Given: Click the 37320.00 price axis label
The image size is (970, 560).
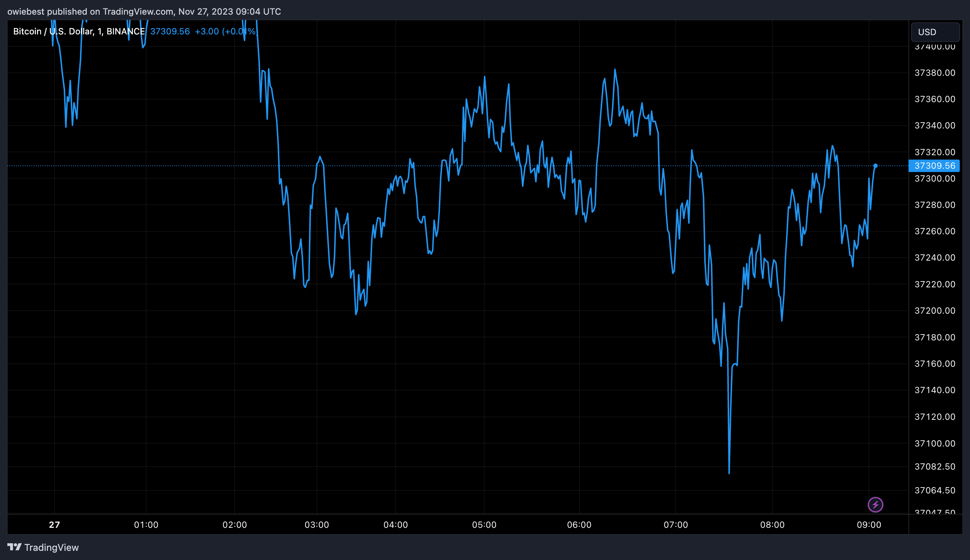Looking at the screenshot, I should pos(935,152).
